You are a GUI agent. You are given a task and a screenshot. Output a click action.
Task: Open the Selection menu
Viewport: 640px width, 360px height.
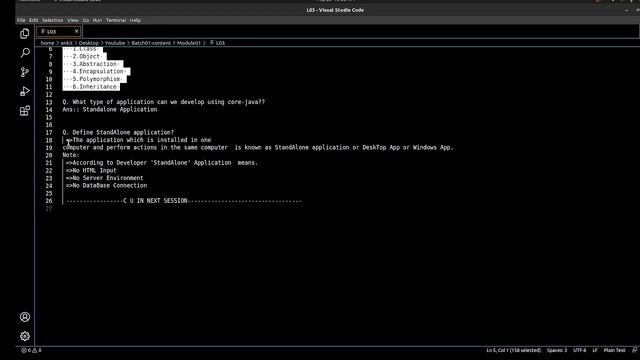point(53,20)
